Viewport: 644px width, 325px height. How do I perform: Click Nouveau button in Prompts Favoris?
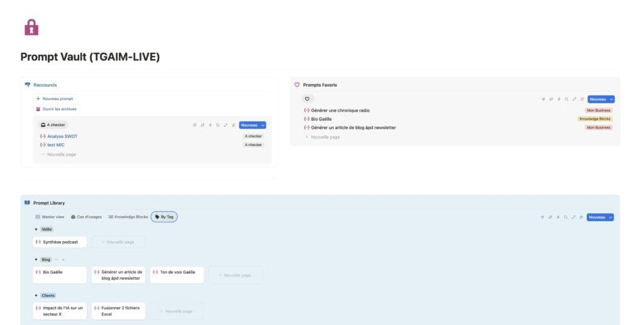click(x=598, y=99)
